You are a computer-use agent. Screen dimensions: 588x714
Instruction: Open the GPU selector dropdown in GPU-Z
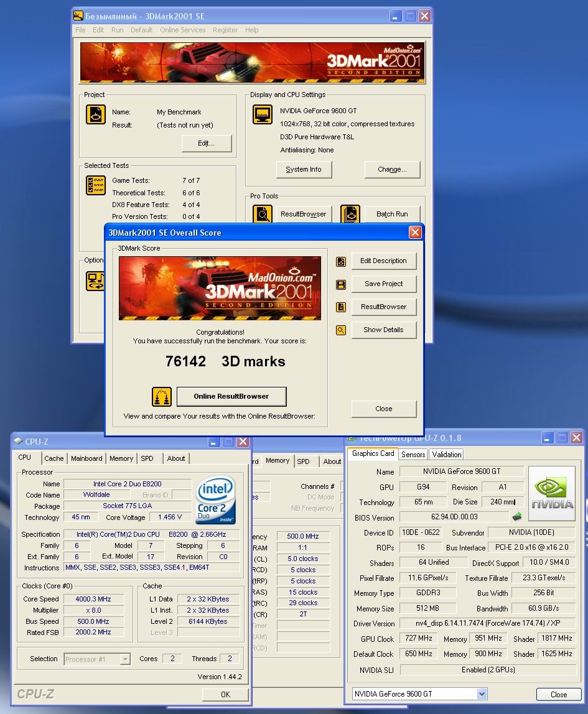[x=419, y=694]
